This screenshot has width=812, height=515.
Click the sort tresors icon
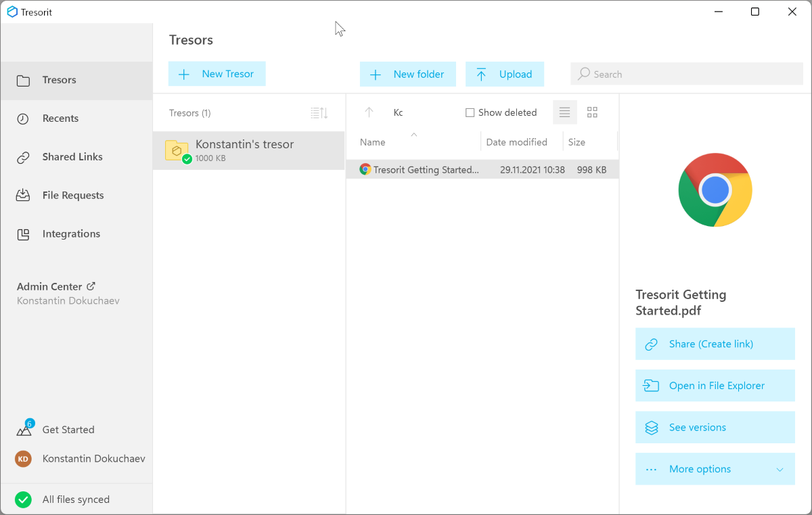click(319, 113)
